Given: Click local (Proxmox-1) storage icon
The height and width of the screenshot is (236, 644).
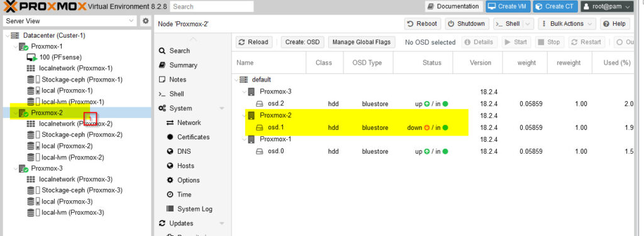Looking at the screenshot, I should pos(33,90).
